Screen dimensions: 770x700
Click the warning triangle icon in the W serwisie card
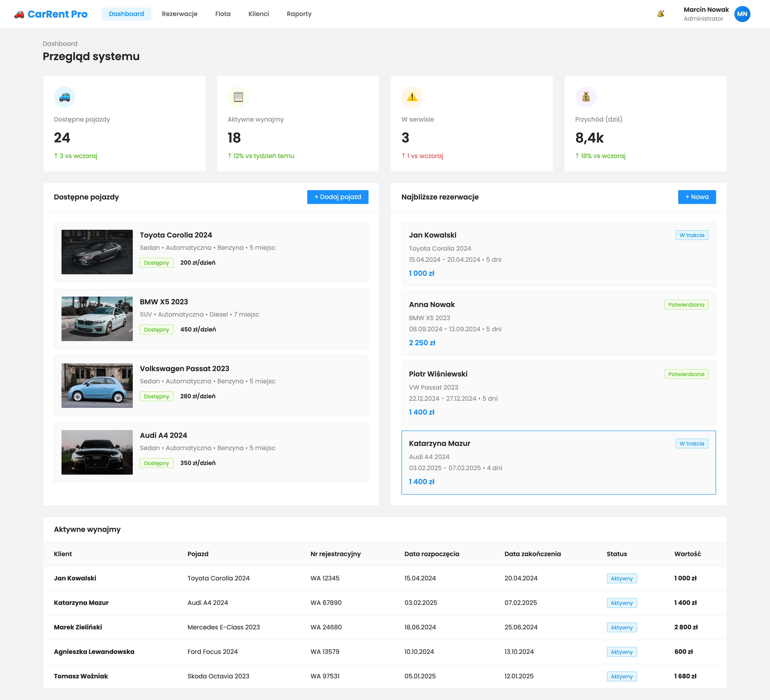pos(412,97)
